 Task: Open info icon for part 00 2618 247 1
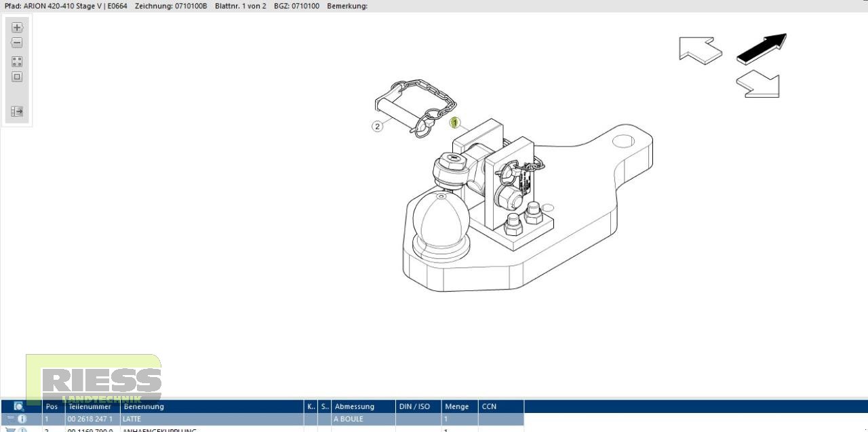coord(22,419)
